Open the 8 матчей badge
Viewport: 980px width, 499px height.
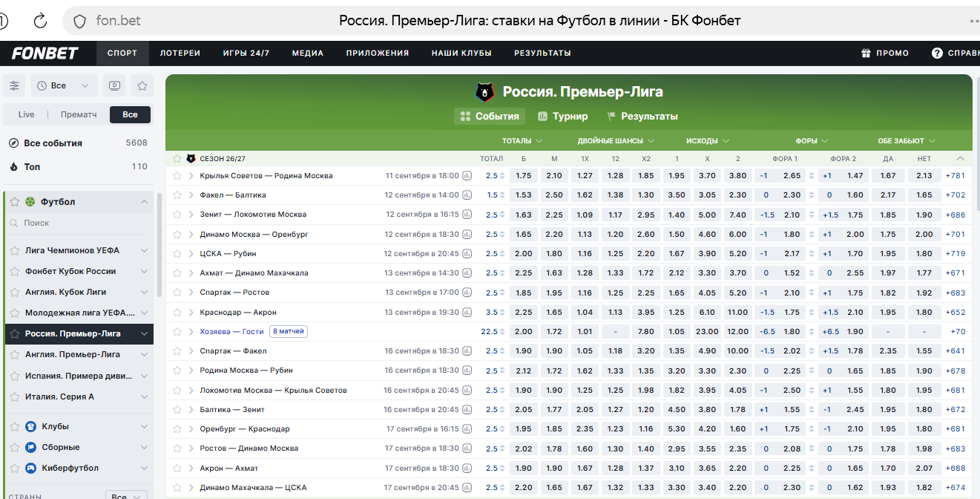(289, 331)
